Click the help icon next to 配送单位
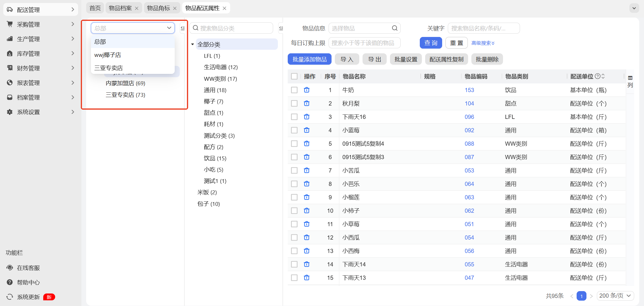The height and width of the screenshot is (306, 644). pyautogui.click(x=597, y=76)
